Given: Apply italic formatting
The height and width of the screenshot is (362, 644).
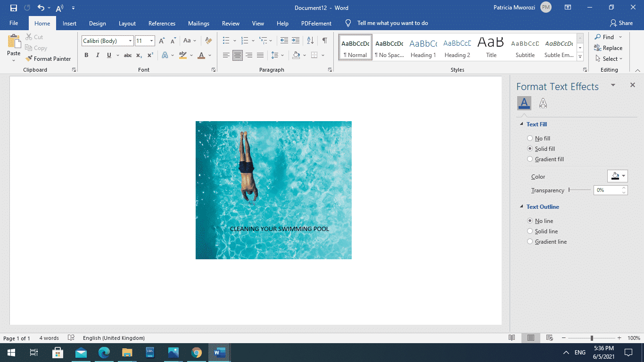Looking at the screenshot, I should pos(97,55).
